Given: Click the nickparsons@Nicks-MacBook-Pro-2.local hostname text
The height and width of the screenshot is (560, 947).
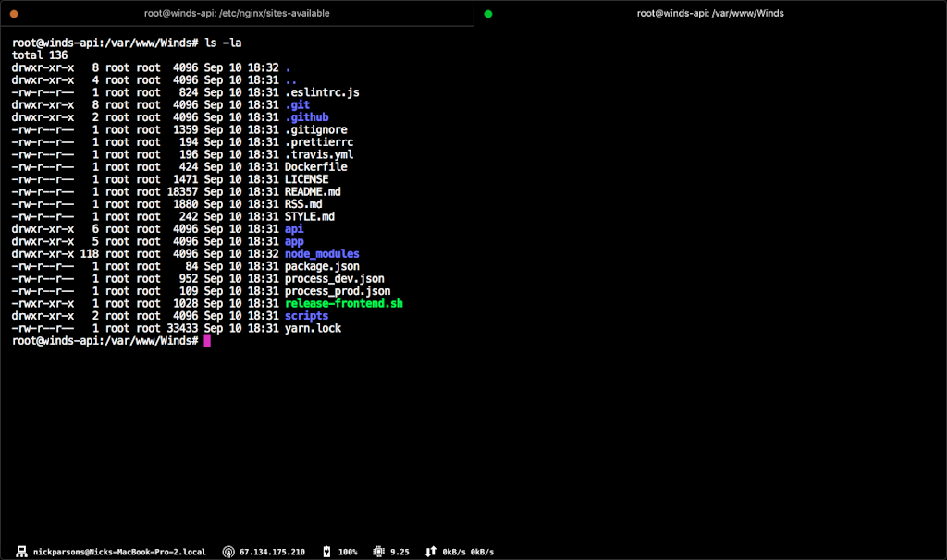Looking at the screenshot, I should 120,552.
